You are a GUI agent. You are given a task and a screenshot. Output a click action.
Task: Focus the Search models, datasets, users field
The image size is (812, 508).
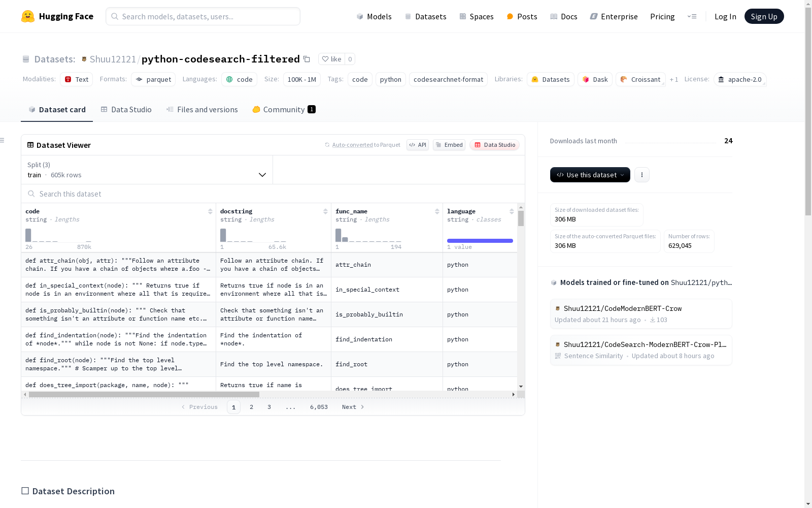(203, 16)
